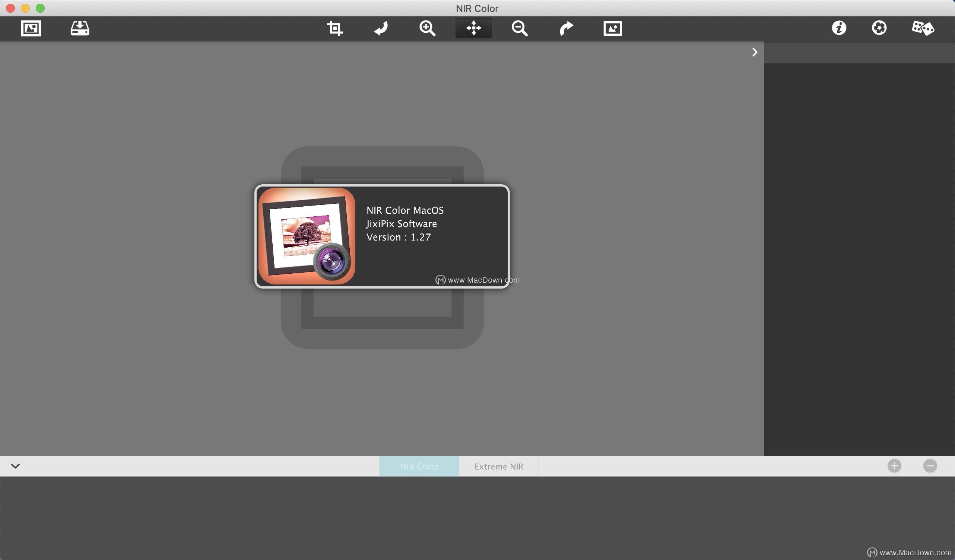This screenshot has height=560, width=955.
Task: Remove a preset with the minus button
Action: pyautogui.click(x=930, y=466)
